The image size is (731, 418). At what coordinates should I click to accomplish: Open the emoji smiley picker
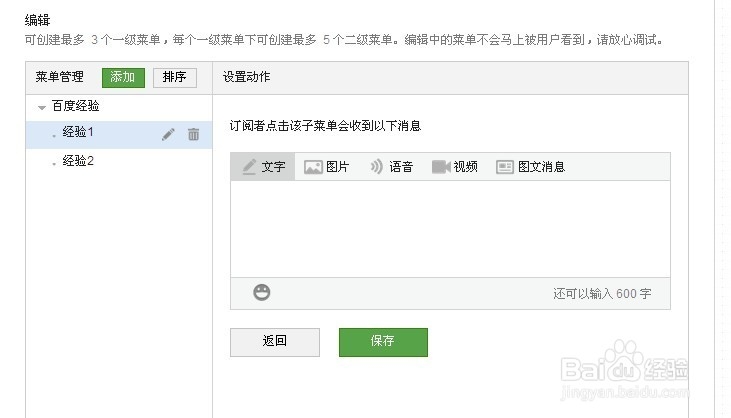[262, 293]
